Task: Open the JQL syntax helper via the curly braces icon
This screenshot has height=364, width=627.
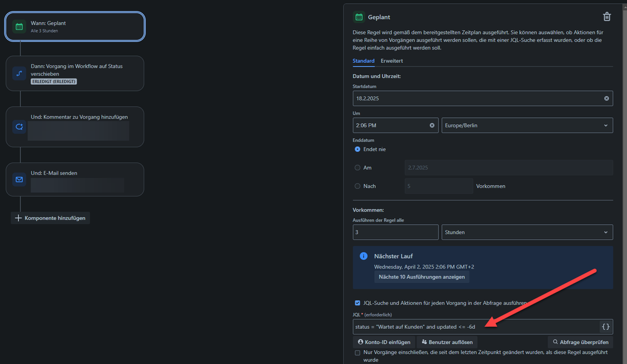Action: point(604,326)
